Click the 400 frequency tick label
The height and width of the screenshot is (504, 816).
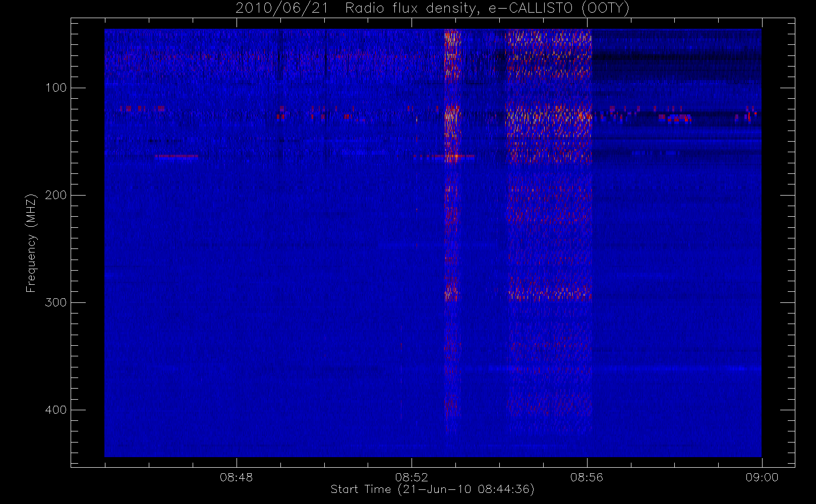(x=55, y=410)
